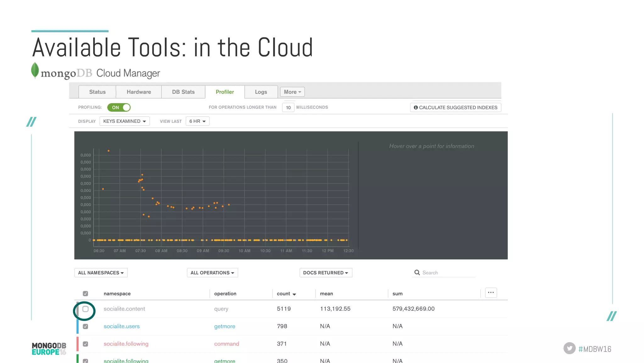The image size is (644, 363).
Task: Click the red color bar for socialite.following
Action: [x=77, y=344]
